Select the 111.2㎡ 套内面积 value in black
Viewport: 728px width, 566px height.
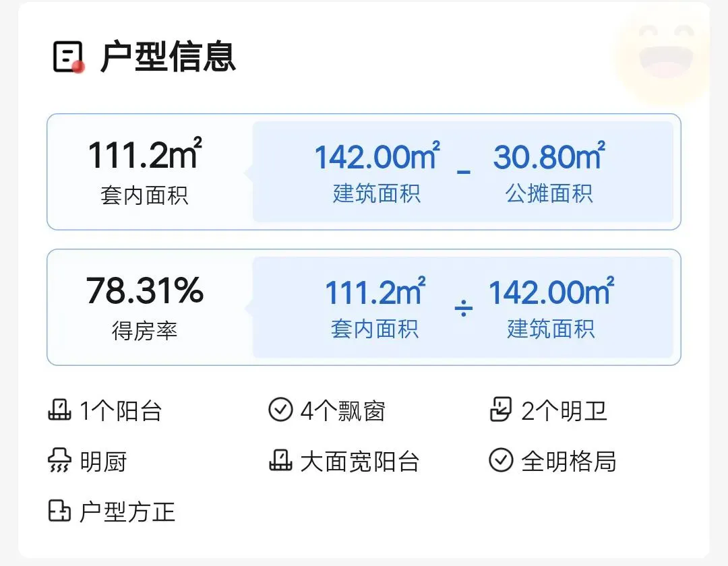(145, 154)
